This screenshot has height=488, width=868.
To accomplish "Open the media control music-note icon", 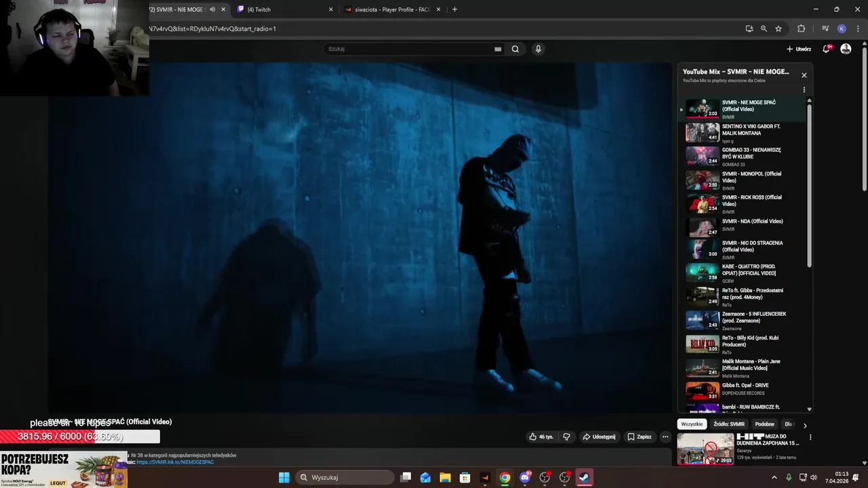I will coord(825,28).
